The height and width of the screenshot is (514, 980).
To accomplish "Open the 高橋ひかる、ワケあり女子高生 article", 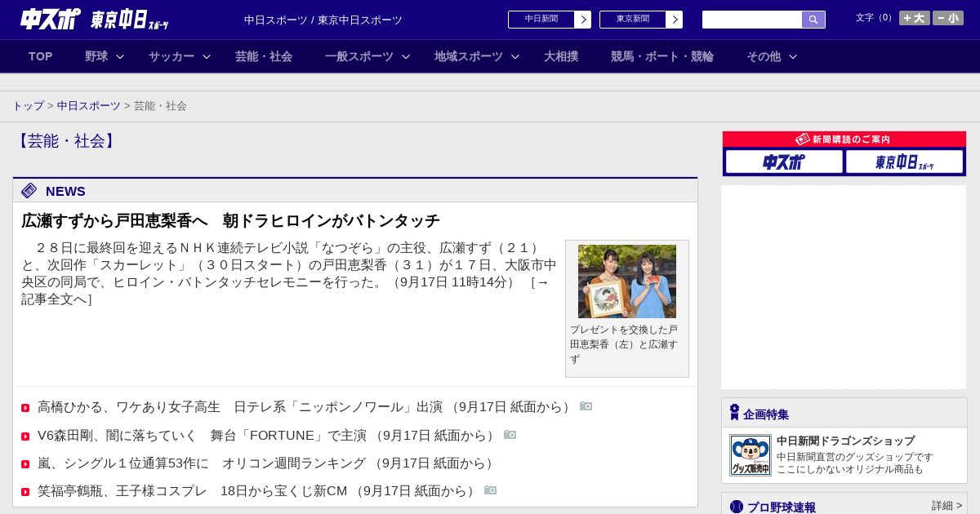I will pos(306,407).
